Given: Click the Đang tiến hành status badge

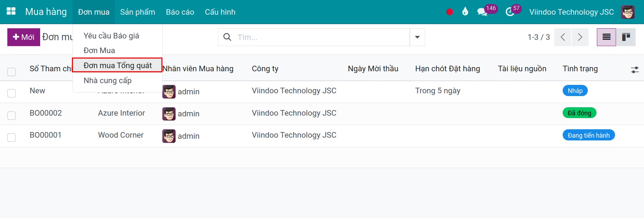Looking at the screenshot, I should point(589,135).
